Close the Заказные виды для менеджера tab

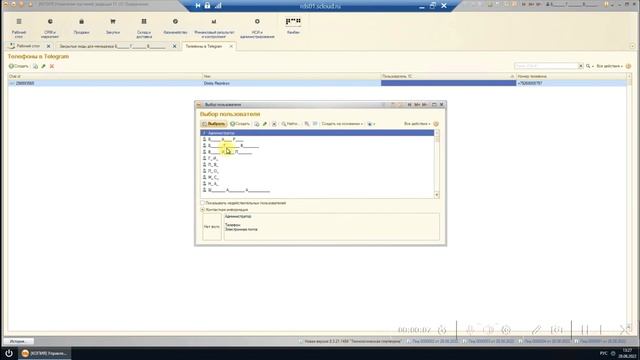pos(175,47)
